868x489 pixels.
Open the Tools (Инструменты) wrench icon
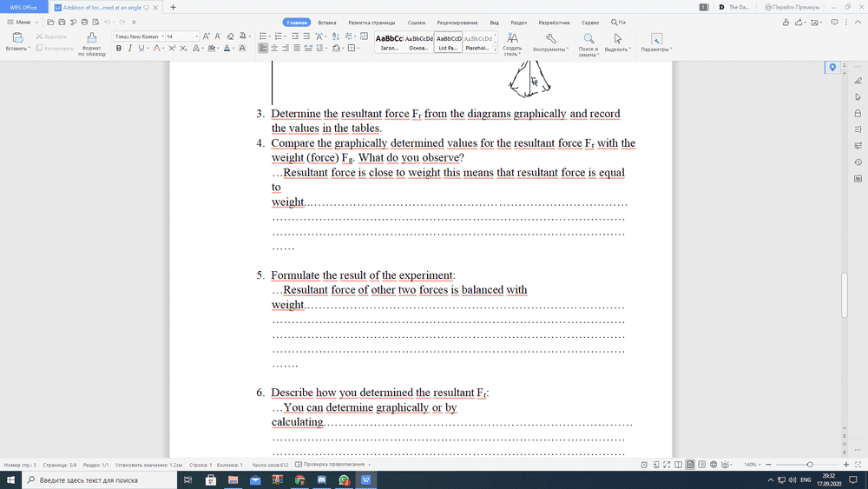pos(550,39)
